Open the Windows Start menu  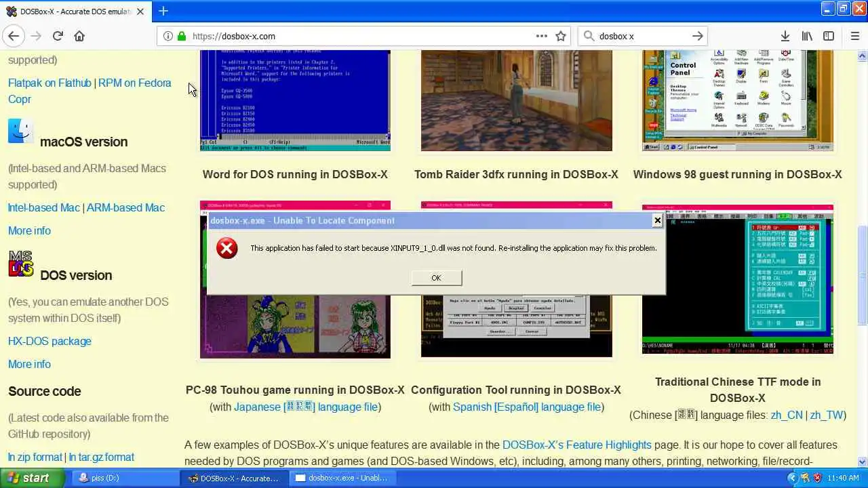click(x=32, y=478)
